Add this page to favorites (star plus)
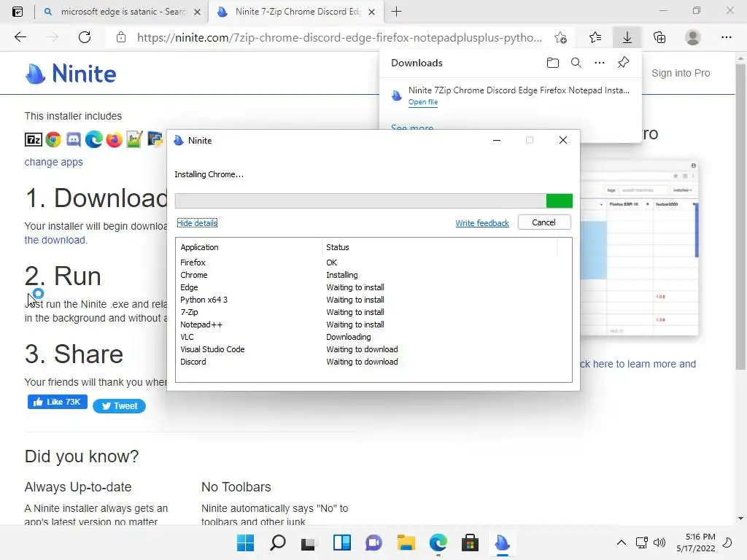747x560 pixels. [561, 37]
